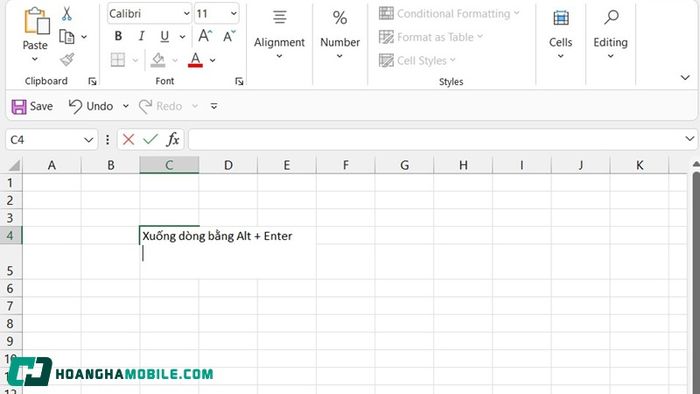
Task: Select column F header
Action: coord(346,166)
